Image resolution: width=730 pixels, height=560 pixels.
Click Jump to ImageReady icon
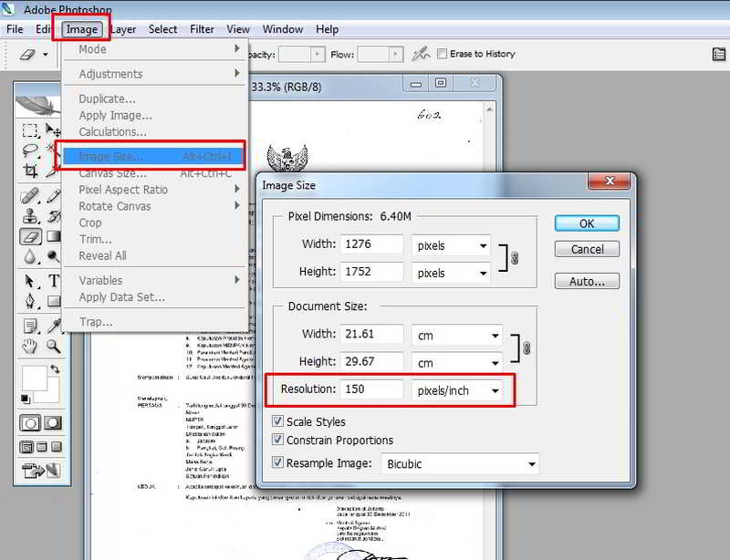tap(41, 470)
